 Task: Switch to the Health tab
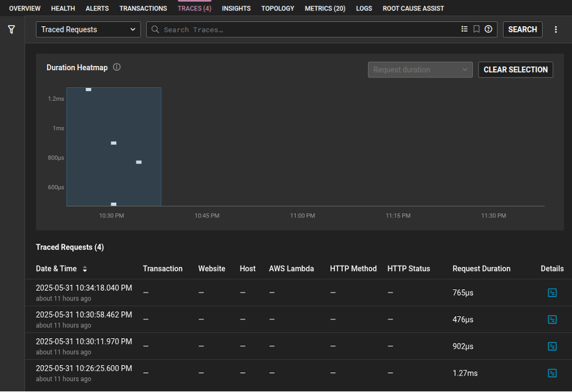coord(63,9)
